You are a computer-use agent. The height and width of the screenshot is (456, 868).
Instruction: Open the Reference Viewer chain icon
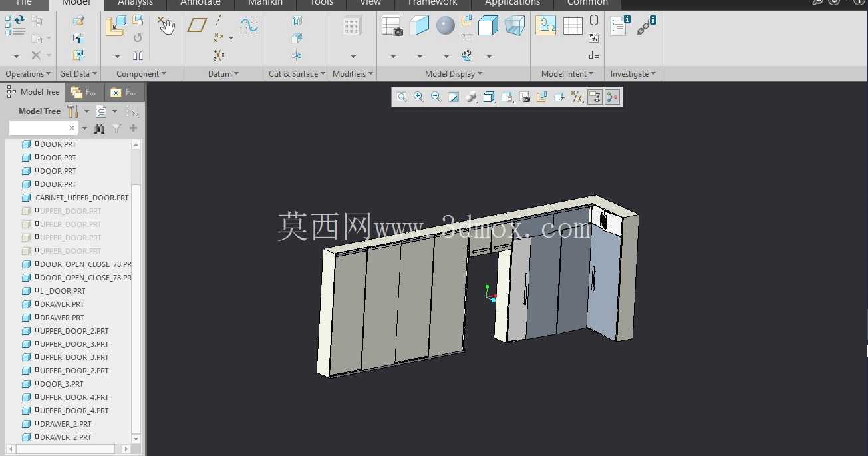(647, 26)
